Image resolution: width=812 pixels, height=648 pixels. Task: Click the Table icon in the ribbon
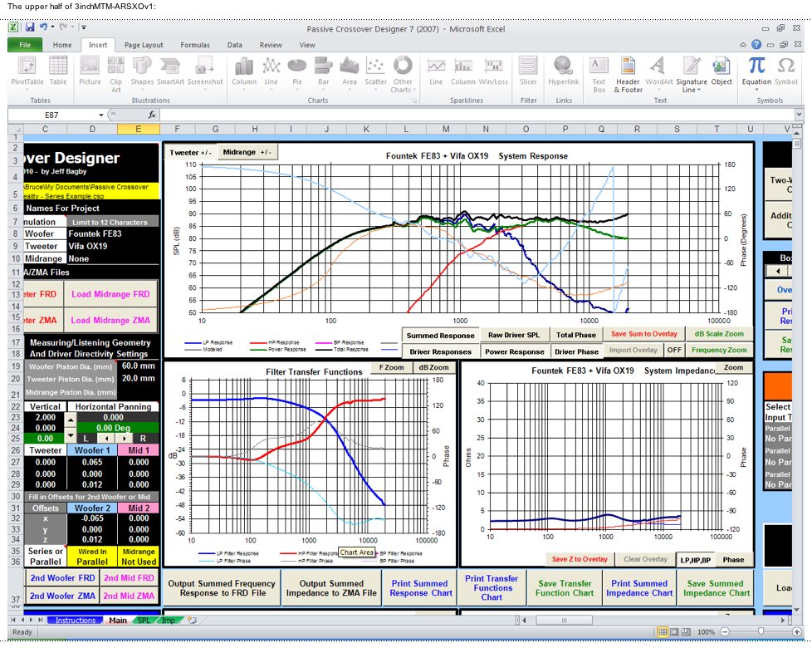pos(58,71)
